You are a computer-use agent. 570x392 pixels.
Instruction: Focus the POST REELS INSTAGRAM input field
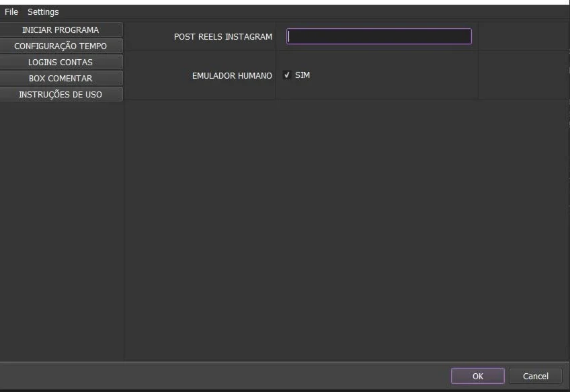pos(379,36)
